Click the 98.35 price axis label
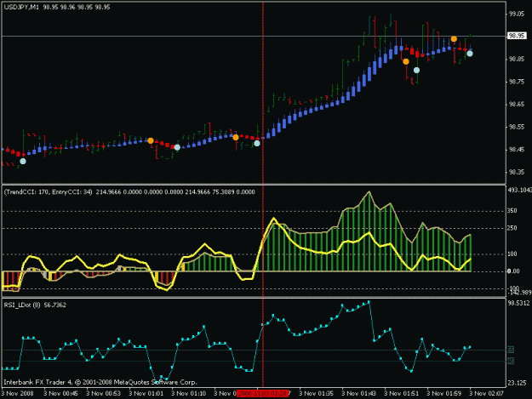Screen dimensions: 532x399 [516, 172]
